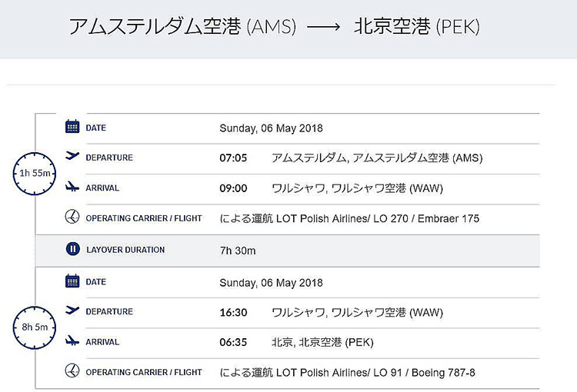Image resolution: width=577 pixels, height=392 pixels.
Task: Click the calendar icon for second flight date
Action: pos(72,281)
